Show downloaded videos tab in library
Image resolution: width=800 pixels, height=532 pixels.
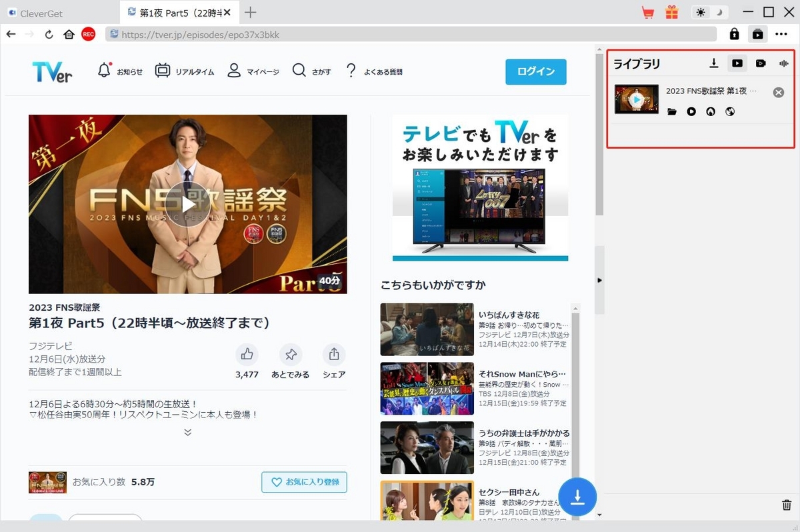coord(737,63)
